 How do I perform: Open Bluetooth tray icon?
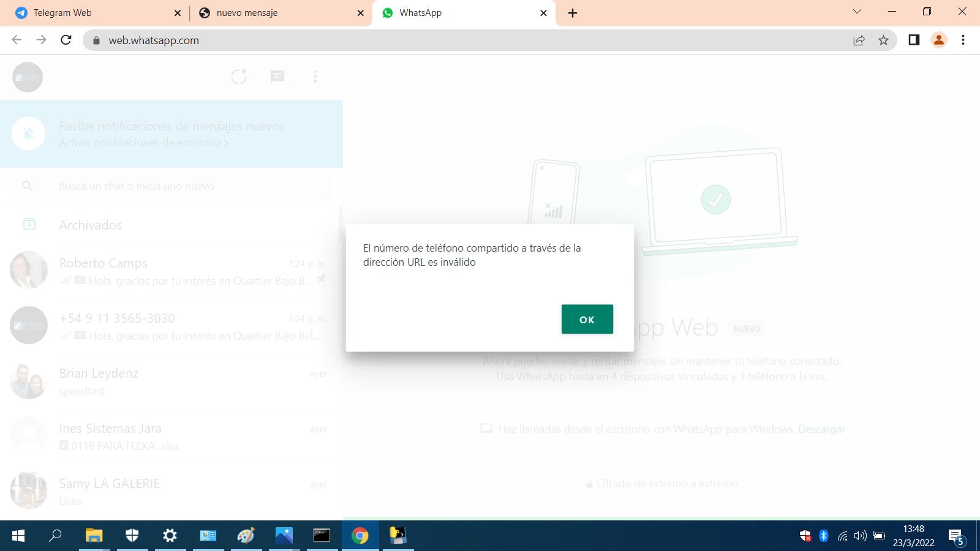pyautogui.click(x=824, y=536)
